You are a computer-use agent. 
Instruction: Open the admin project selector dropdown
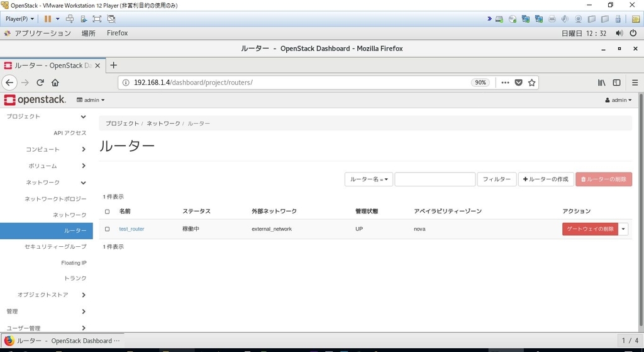[91, 100]
